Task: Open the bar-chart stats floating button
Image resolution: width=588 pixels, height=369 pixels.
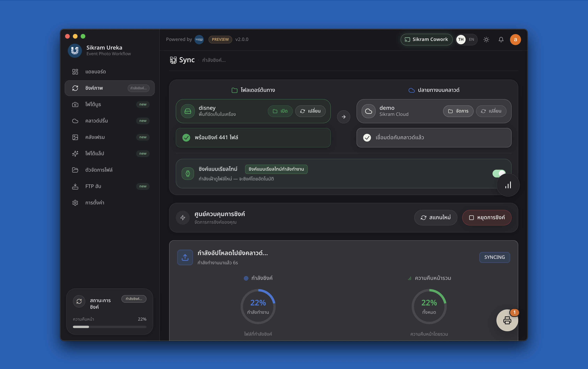Action: click(508, 185)
